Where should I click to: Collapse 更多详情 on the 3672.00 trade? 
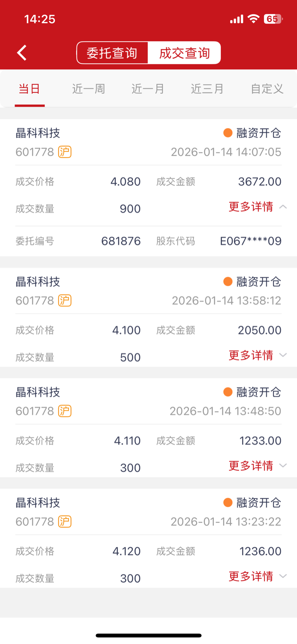(x=258, y=207)
